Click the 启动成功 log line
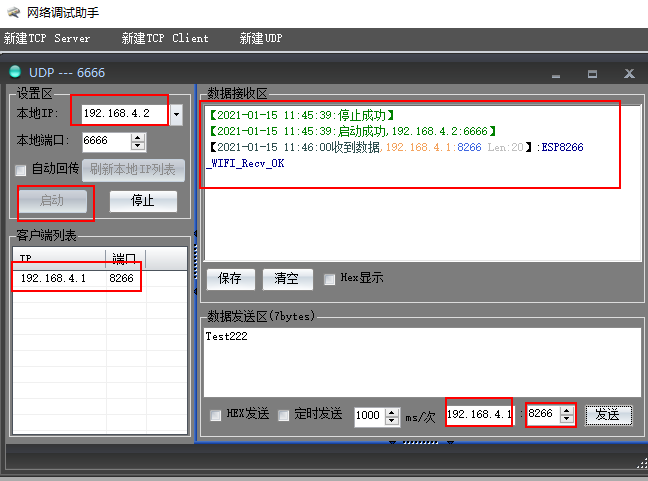Viewport: 648px width, 481px height. tap(353, 131)
